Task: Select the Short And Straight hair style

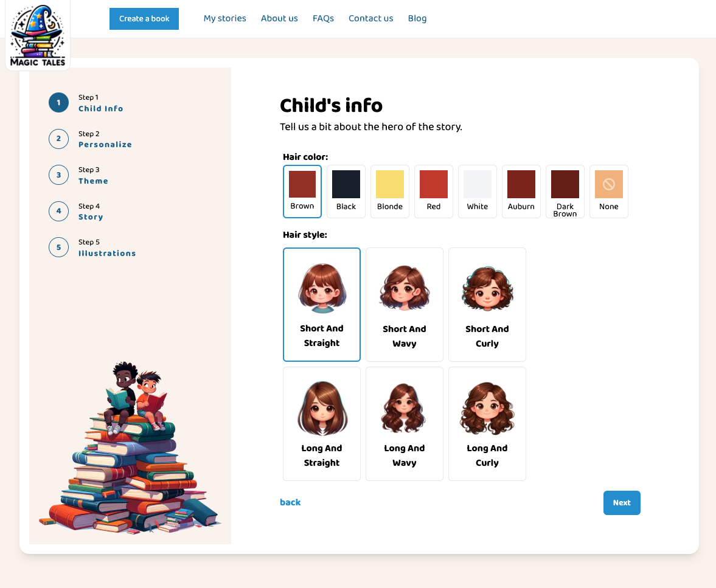Action: pos(321,305)
